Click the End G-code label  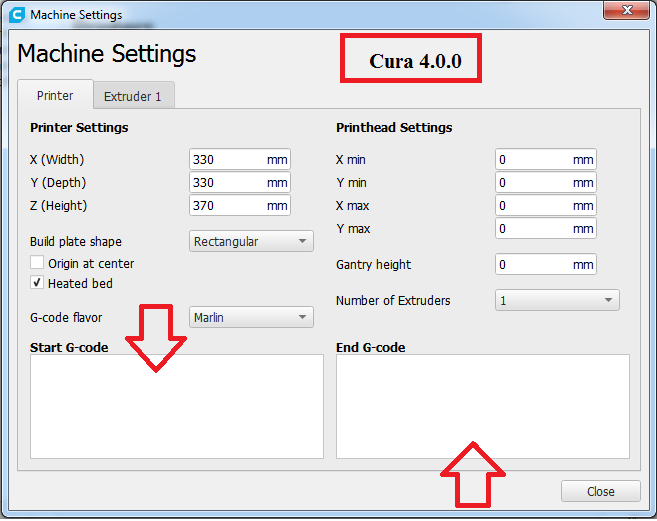point(370,347)
